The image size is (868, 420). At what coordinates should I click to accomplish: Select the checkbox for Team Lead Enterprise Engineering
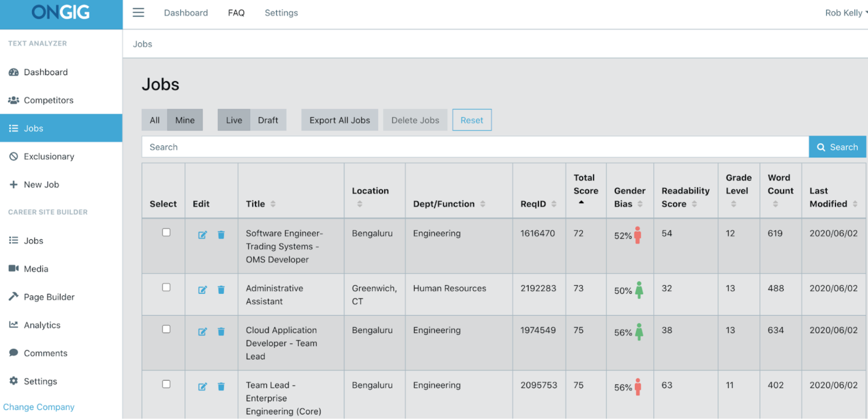(x=167, y=384)
